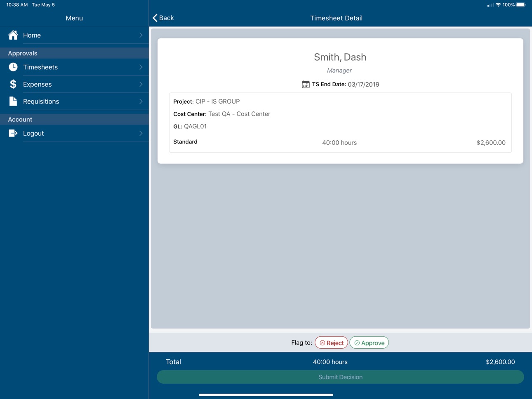532x399 pixels.
Task: Open the Expenses approvals menu item
Action: tap(74, 84)
